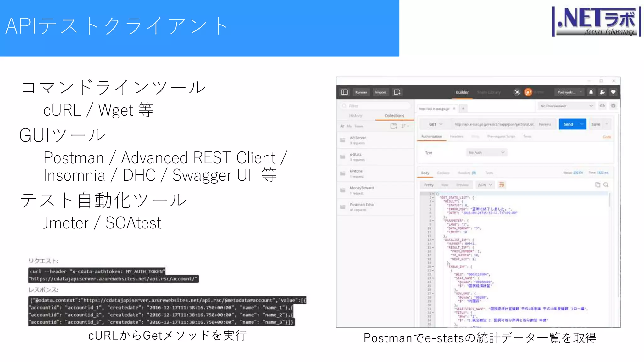Click the Import button
The image size is (644, 362).
tap(380, 92)
